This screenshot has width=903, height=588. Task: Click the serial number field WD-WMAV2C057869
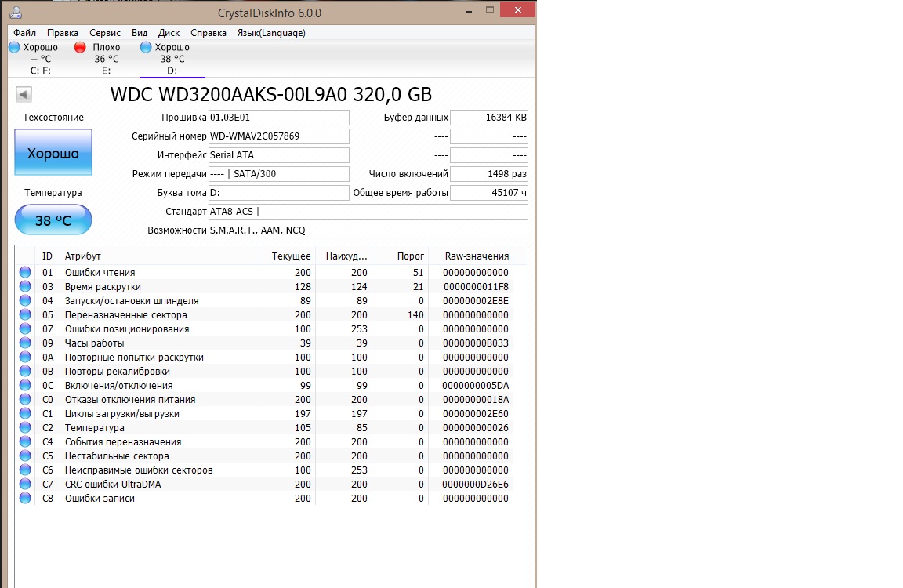pos(279,136)
